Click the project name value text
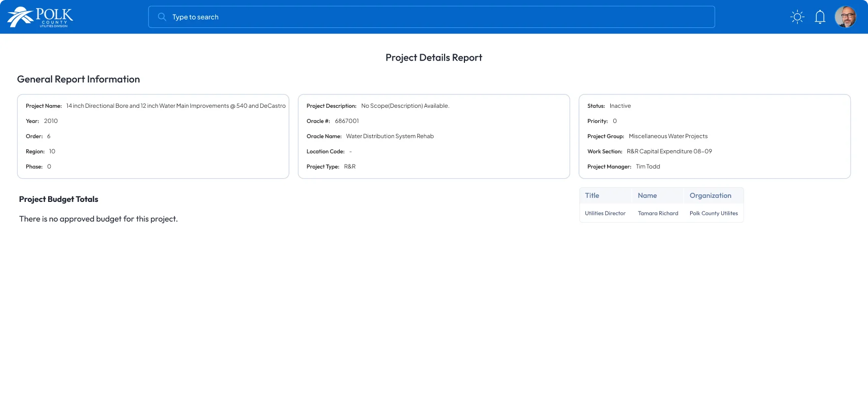868x420 pixels. click(176, 106)
